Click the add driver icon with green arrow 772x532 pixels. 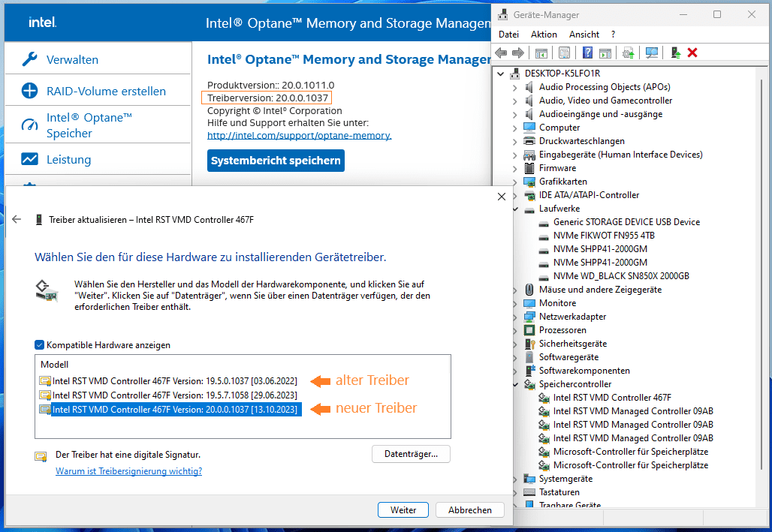(x=676, y=53)
